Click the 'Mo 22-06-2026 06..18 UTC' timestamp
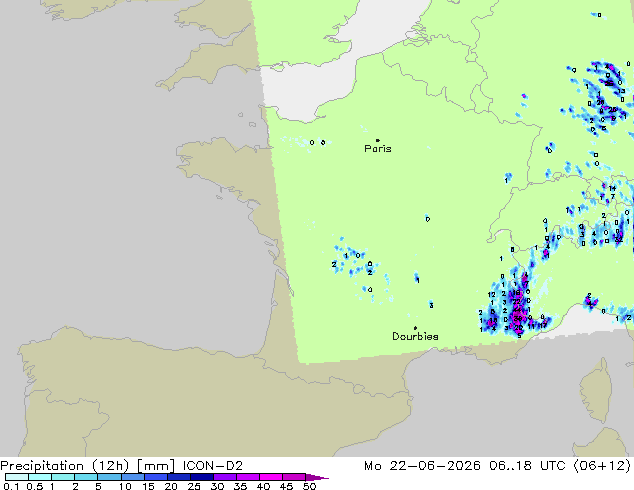634x490 pixels. (464, 466)
